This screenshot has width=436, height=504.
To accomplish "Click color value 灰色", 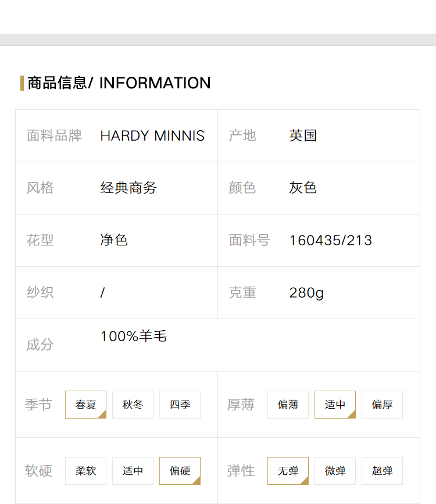I will [x=303, y=188].
